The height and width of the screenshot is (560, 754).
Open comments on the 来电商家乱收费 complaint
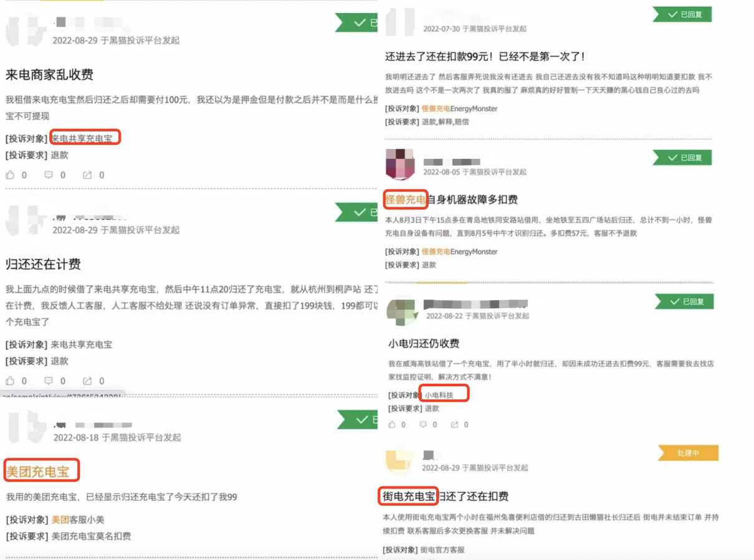49,175
